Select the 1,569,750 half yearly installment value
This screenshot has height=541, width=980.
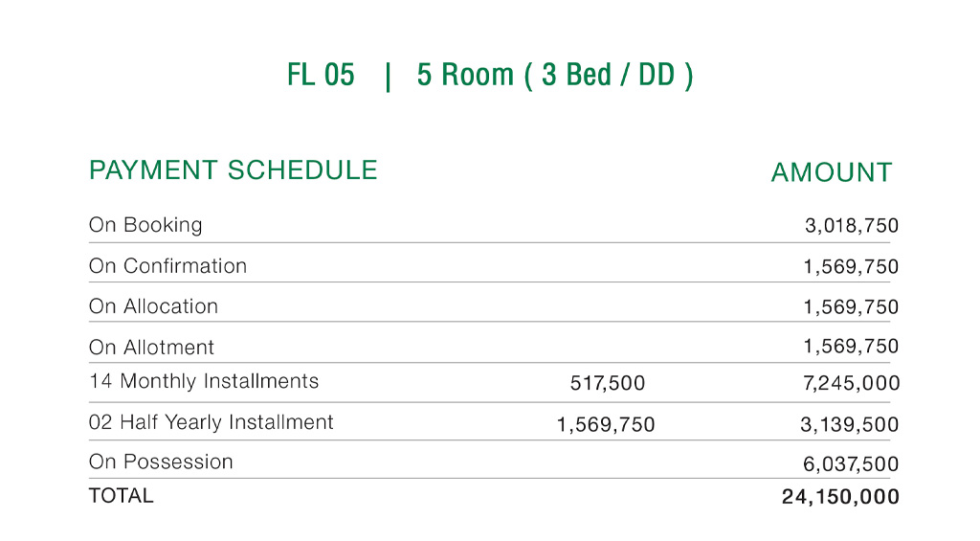(606, 425)
